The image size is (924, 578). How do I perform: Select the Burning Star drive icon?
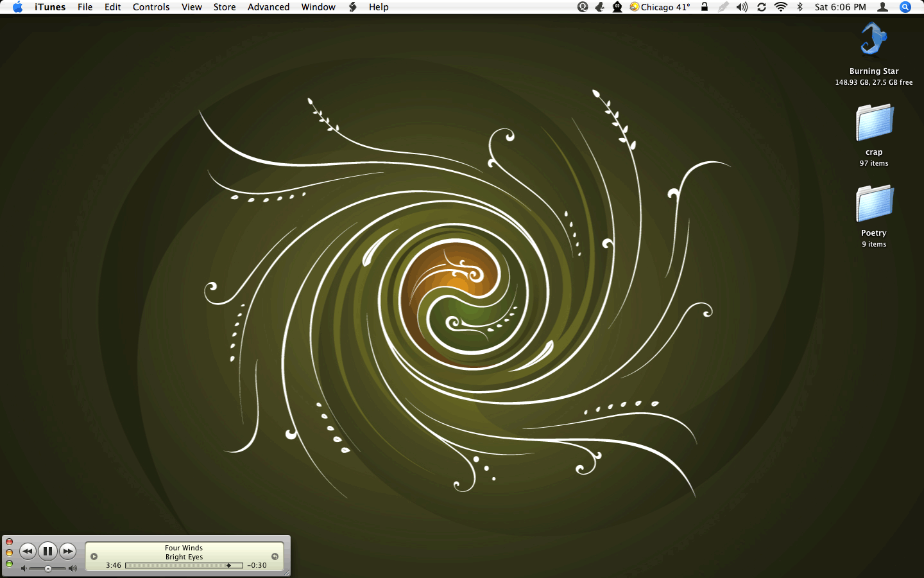coord(874,40)
